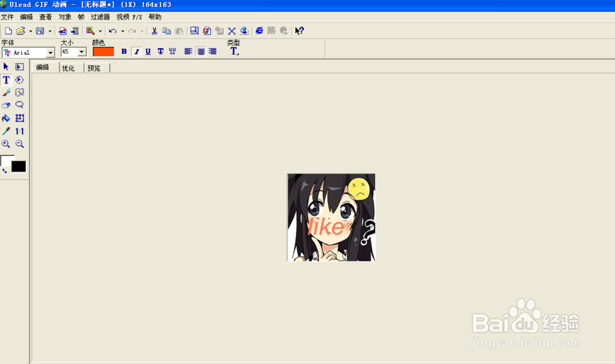
Task: Open the 编辑 menu in menu bar
Action: 26,17
